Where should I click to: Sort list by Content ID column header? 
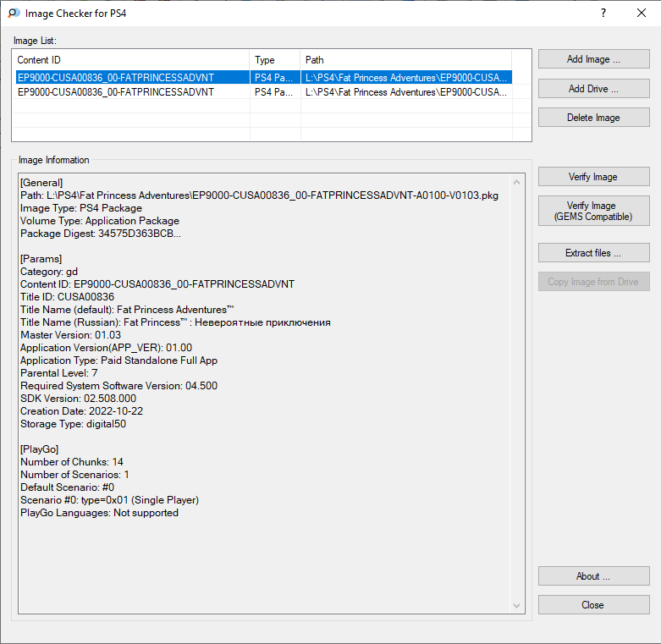[x=131, y=60]
